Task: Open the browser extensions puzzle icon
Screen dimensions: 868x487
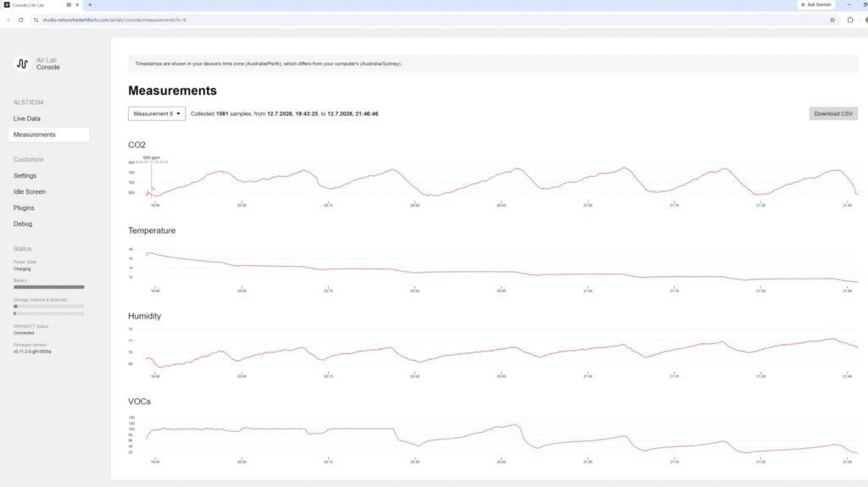Action: [850, 20]
